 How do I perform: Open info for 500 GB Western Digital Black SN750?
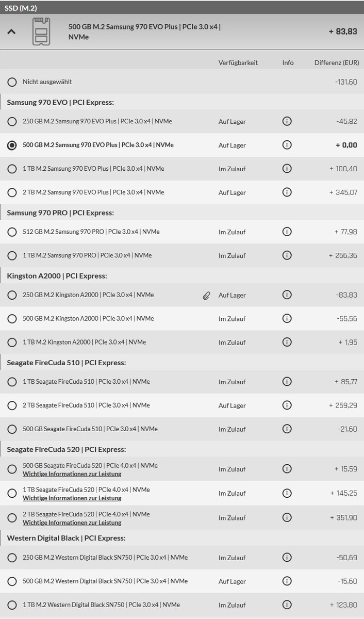click(287, 581)
